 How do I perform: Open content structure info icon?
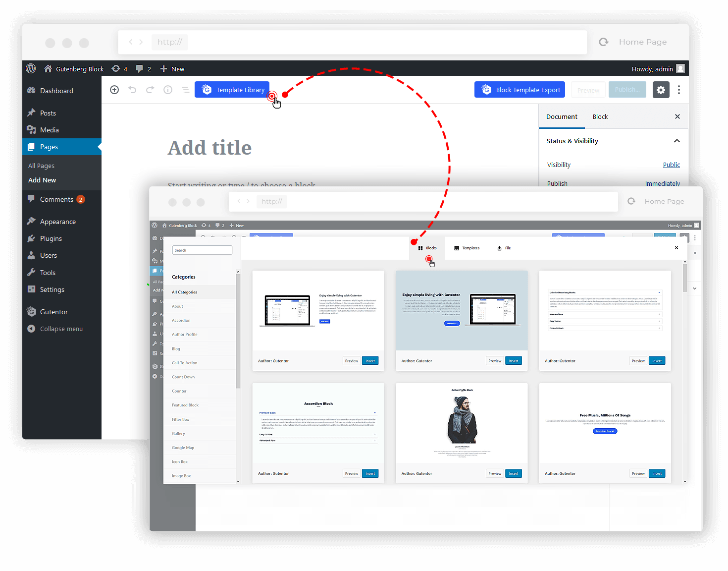(x=168, y=90)
